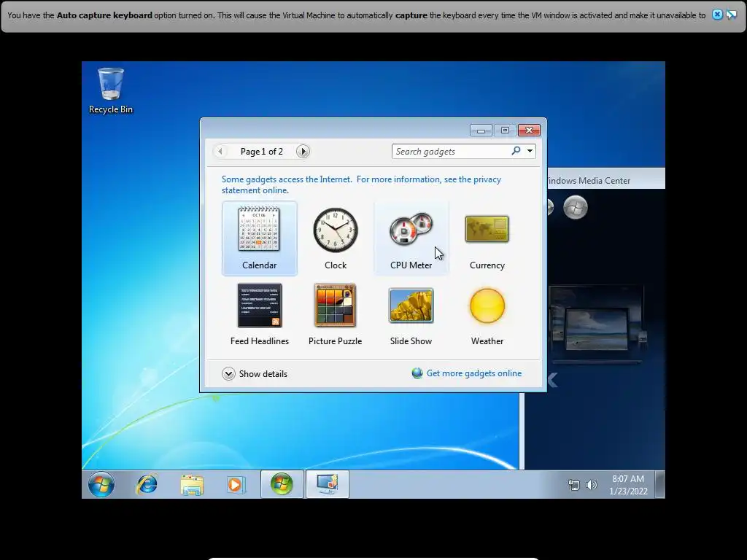Go to previous gadget page
747x560 pixels.
click(220, 152)
